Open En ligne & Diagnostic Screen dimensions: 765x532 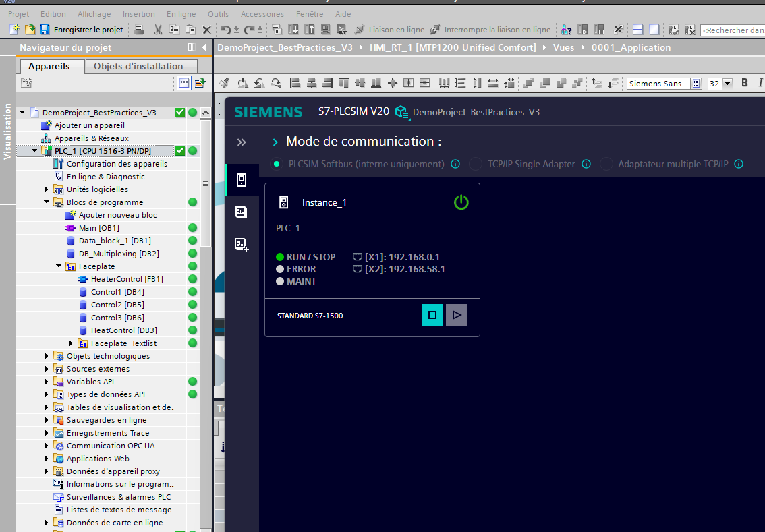click(x=105, y=177)
